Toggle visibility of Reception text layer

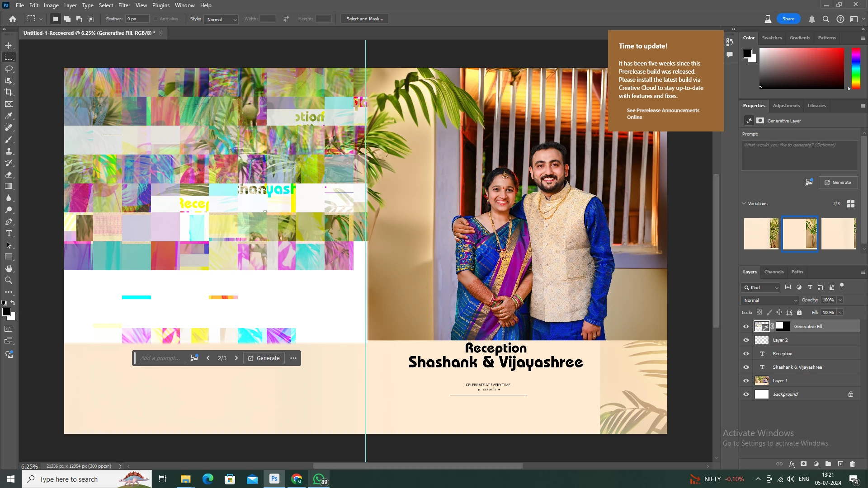746,354
